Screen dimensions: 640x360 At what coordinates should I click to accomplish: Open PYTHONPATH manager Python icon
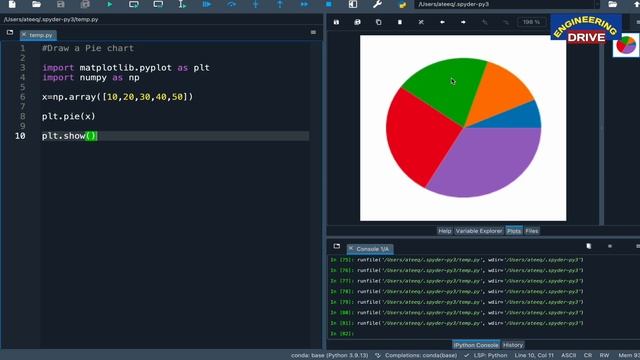402,4
